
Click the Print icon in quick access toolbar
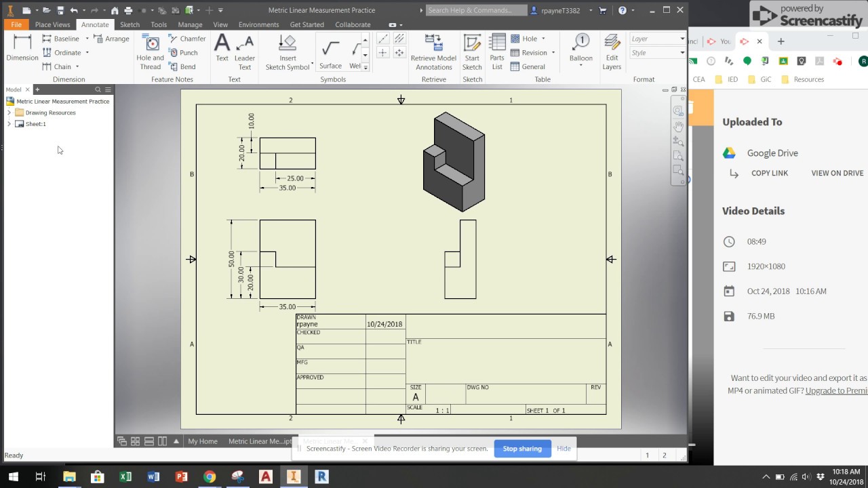pos(128,10)
